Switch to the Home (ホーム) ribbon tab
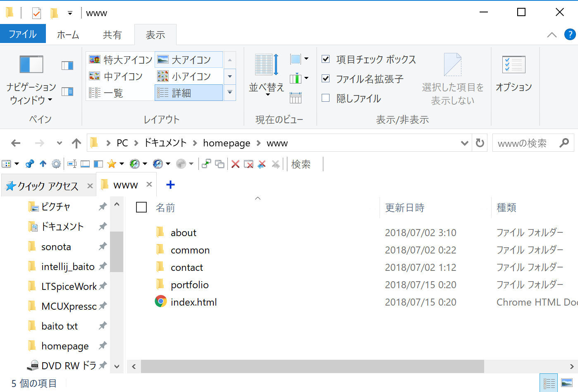 68,35
